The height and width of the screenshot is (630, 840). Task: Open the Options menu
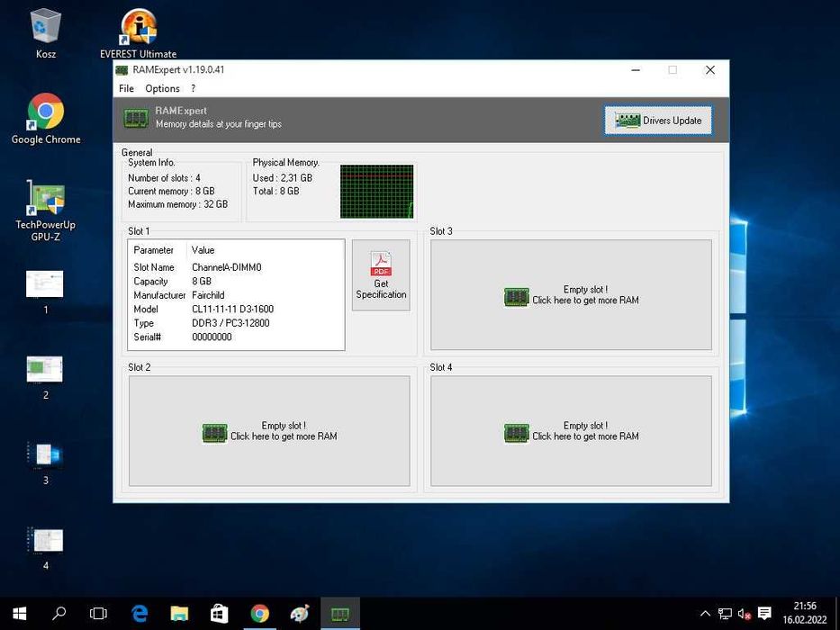point(163,88)
